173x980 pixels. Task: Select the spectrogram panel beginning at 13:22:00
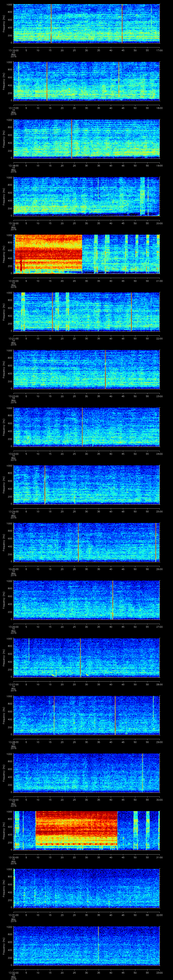[x=86, y=369]
